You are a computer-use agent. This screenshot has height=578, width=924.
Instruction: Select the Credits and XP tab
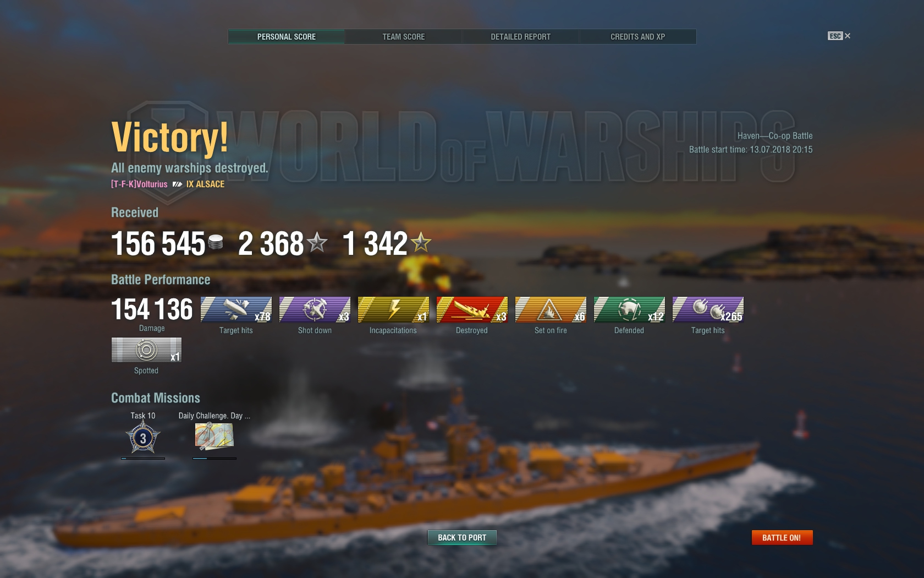click(x=637, y=37)
